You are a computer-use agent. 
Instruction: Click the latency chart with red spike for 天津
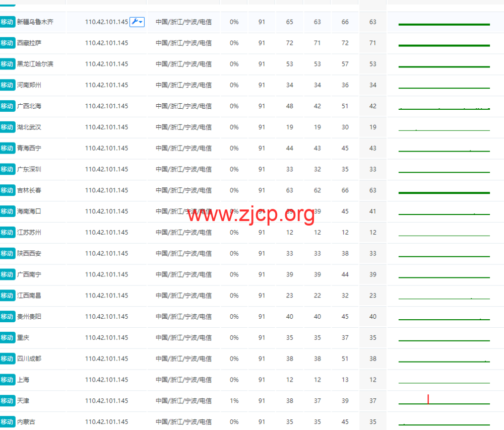point(444,400)
